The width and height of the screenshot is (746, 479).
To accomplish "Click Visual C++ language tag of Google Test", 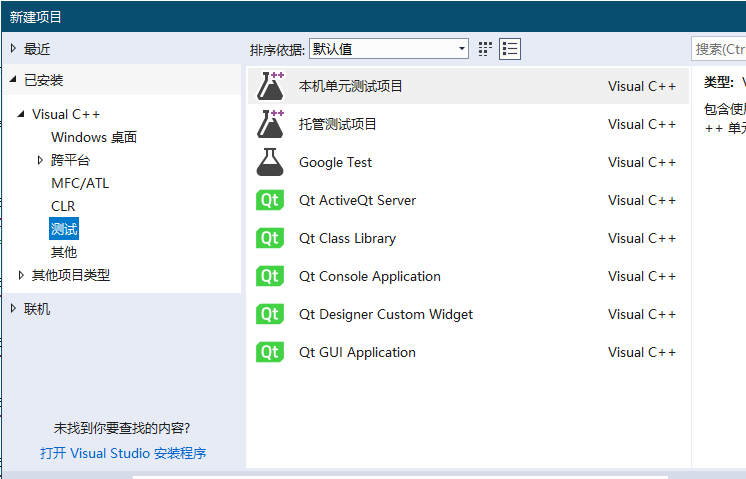I will click(642, 162).
